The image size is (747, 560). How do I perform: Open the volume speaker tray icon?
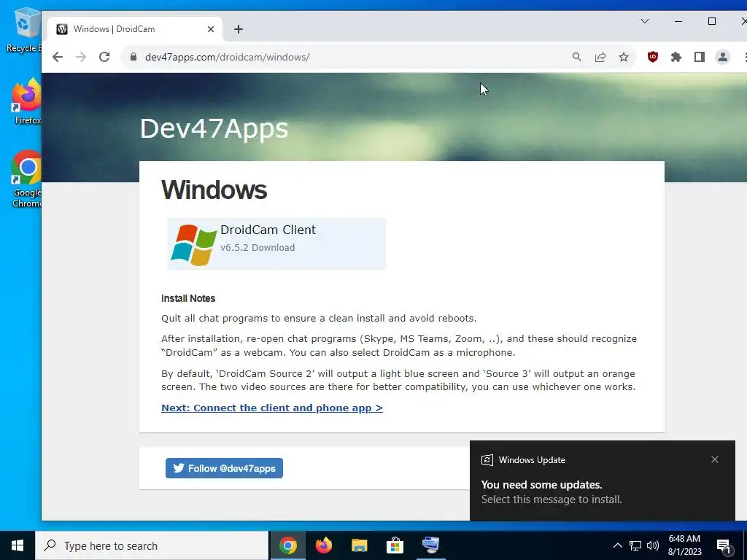653,545
